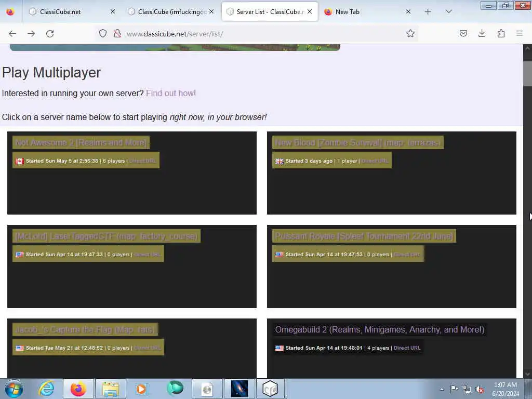Viewport: 532px width, 399px height.
Task: Open Direct URL for Jacob_'s Capture the Flag
Action: (147, 348)
